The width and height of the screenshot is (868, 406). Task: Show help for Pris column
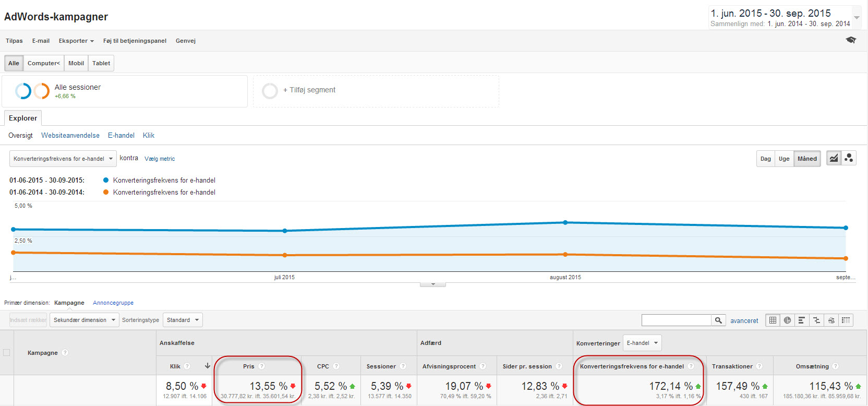tap(262, 366)
